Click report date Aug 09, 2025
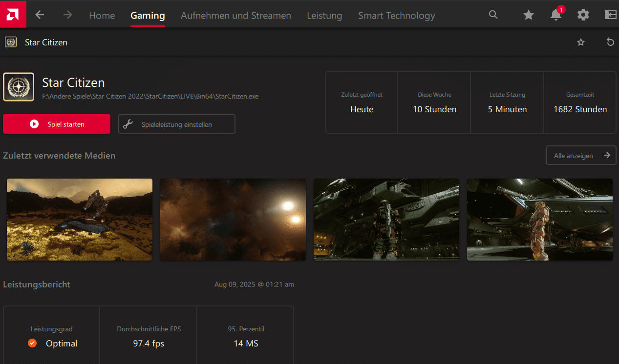This screenshot has height=364, width=619. click(x=254, y=284)
